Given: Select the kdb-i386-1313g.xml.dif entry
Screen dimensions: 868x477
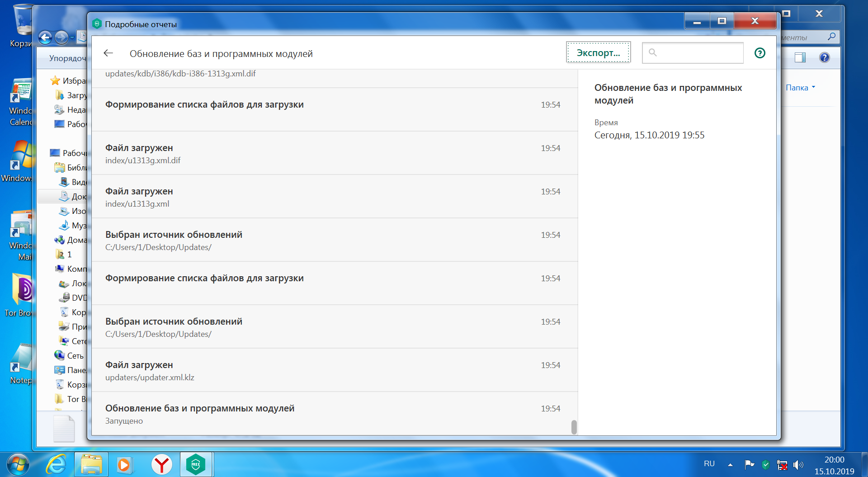Looking at the screenshot, I should pos(335,78).
